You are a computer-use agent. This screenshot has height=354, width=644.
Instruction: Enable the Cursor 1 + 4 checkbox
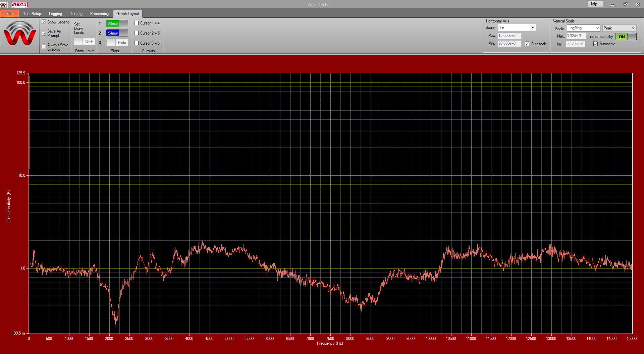point(137,23)
